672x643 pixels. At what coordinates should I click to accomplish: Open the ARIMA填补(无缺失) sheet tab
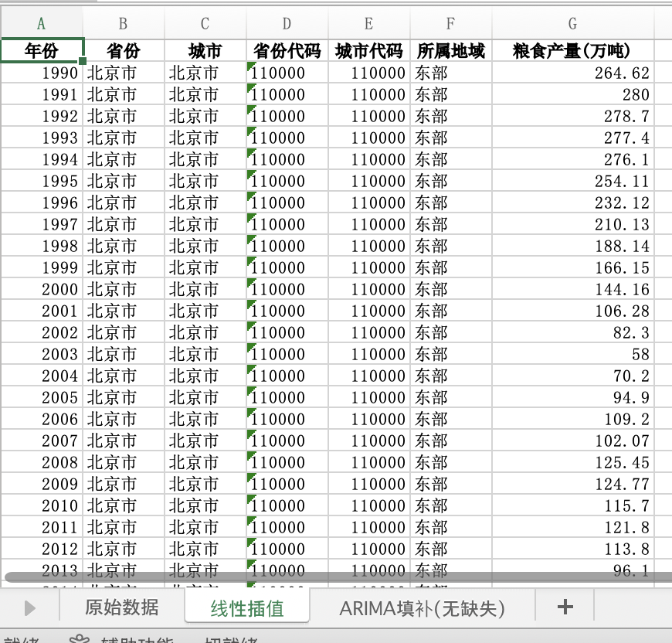pos(423,607)
